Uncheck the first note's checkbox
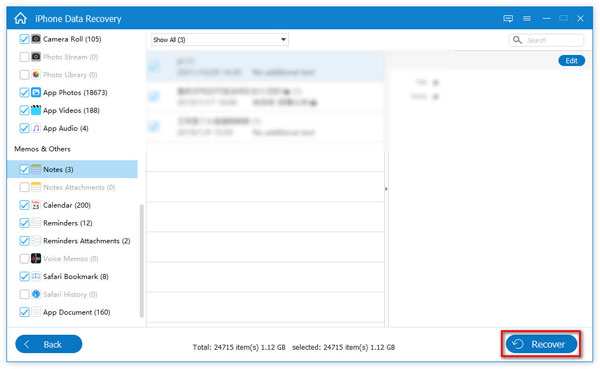The height and width of the screenshot is (369, 600). pos(154,66)
